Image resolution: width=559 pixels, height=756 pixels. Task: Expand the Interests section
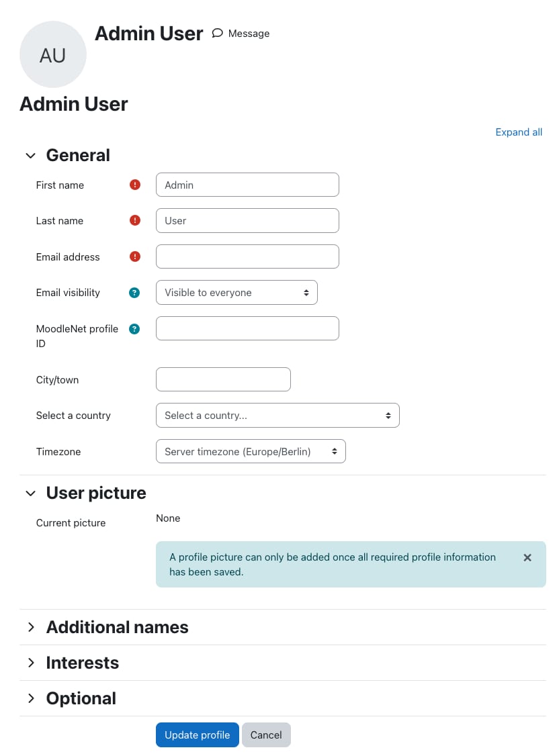(x=31, y=663)
